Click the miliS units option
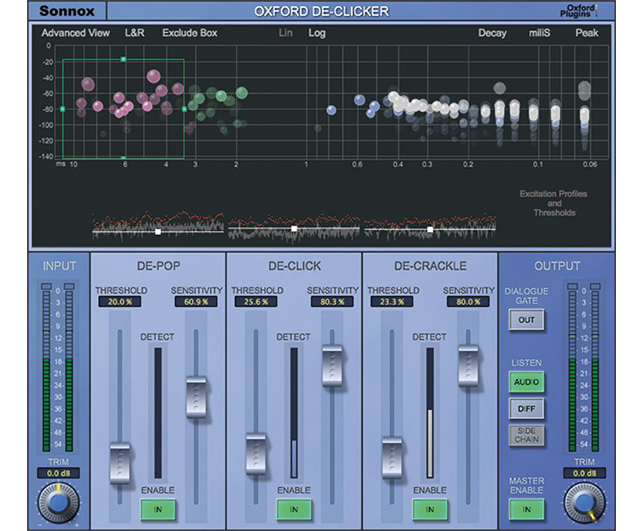Screen dimensions: 643x531 tap(540, 33)
